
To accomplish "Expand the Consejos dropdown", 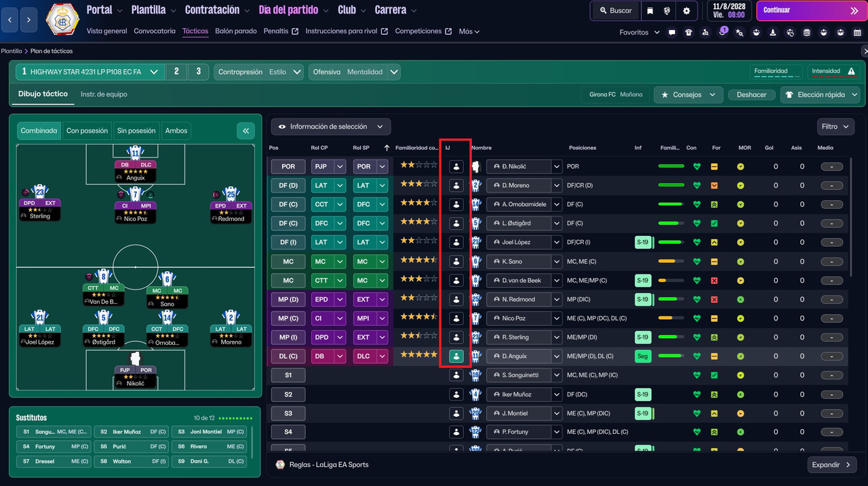I will 688,95.
